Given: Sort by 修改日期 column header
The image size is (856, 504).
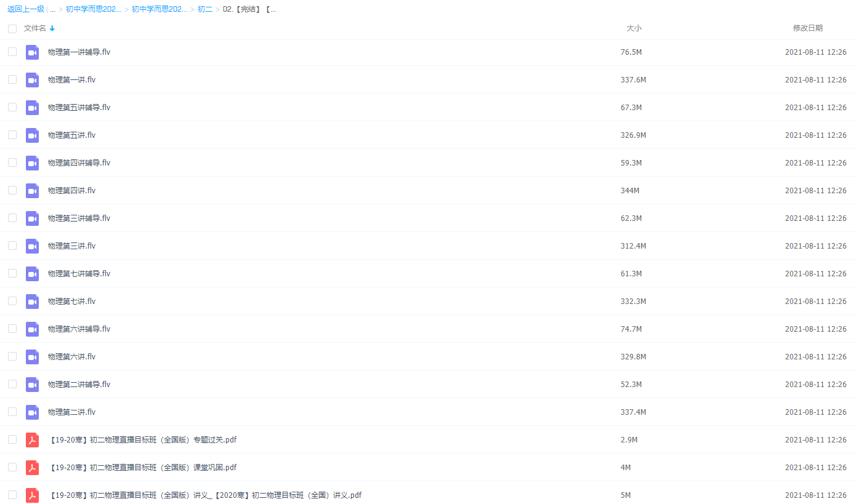Looking at the screenshot, I should [x=807, y=28].
